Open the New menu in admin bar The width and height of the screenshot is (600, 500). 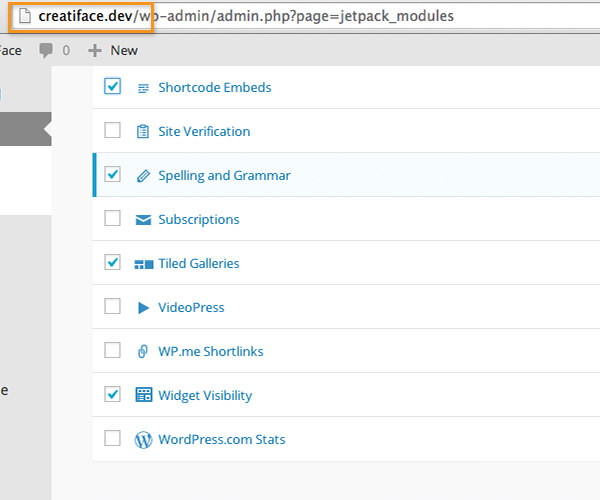113,50
